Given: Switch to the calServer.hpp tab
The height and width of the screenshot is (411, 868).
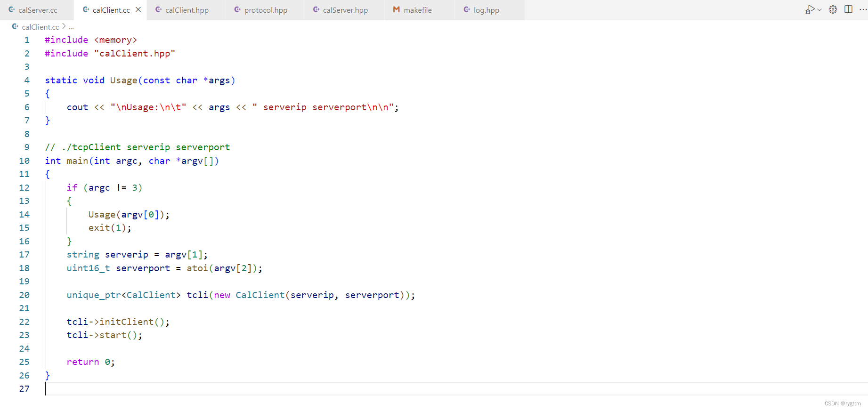Looking at the screenshot, I should click(345, 10).
